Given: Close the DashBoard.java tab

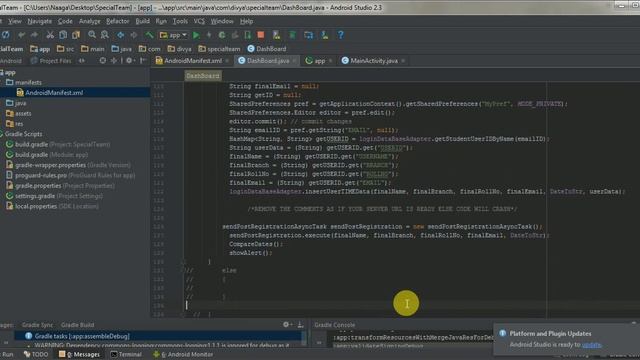Looking at the screenshot, I should [294, 61].
